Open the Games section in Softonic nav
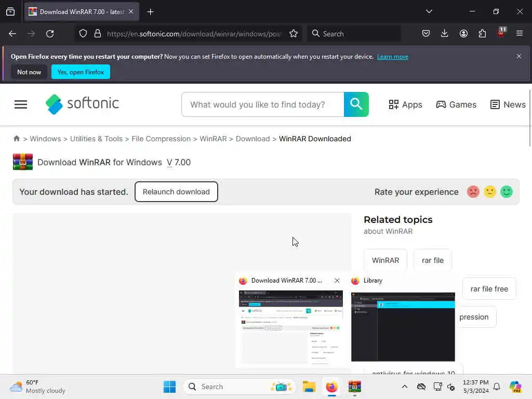Screen dimensions: 532x399 456,104
